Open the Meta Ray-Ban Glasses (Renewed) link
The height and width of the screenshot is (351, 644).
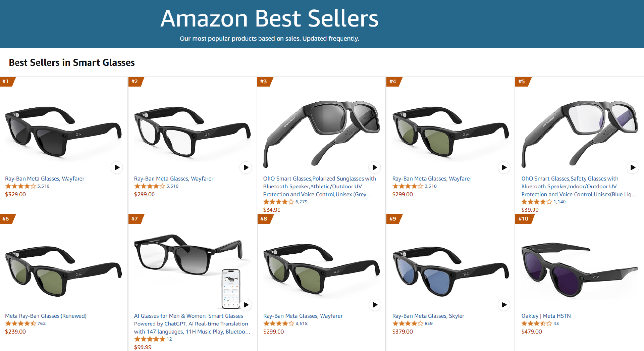46,316
